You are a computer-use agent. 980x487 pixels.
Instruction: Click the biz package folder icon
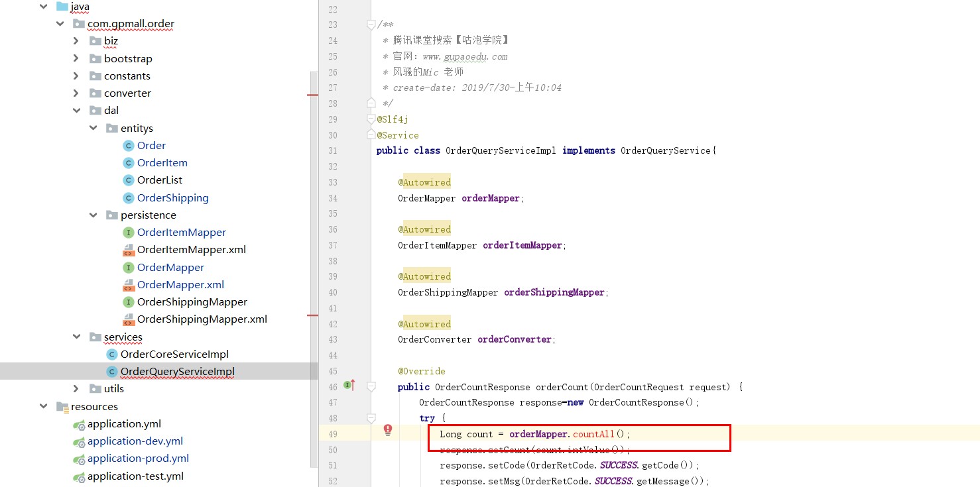95,41
